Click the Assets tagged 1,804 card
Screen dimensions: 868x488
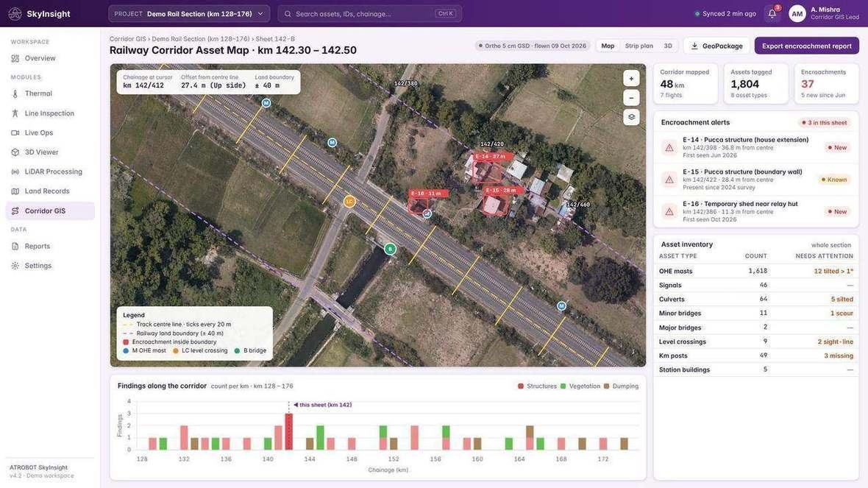[x=755, y=84]
